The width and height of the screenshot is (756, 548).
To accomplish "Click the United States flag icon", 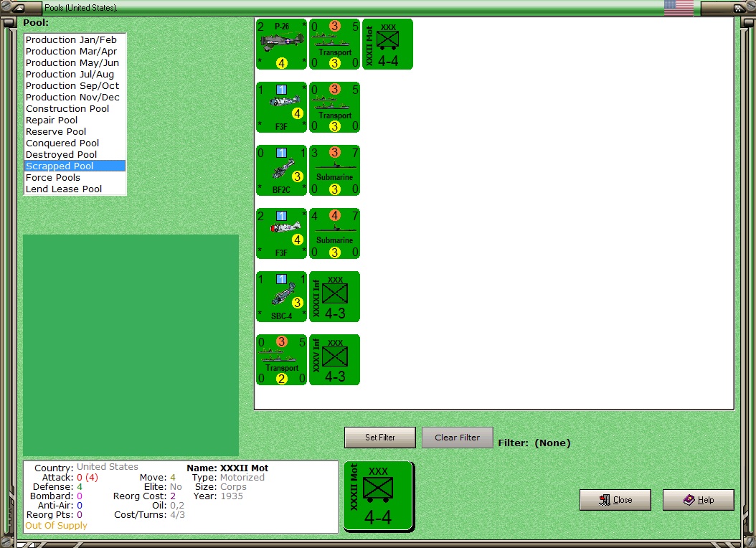I will (x=679, y=8).
